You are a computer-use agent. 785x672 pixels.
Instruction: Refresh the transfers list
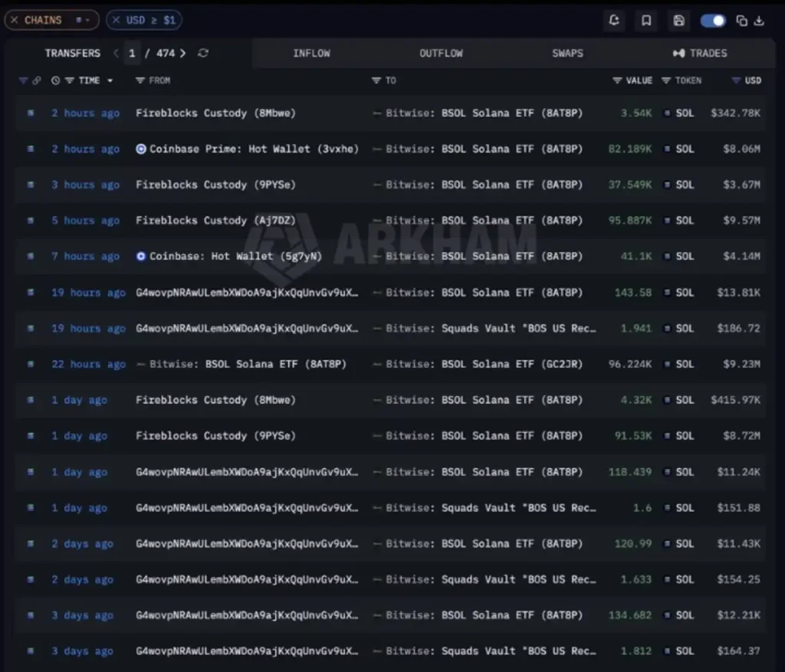tap(202, 53)
